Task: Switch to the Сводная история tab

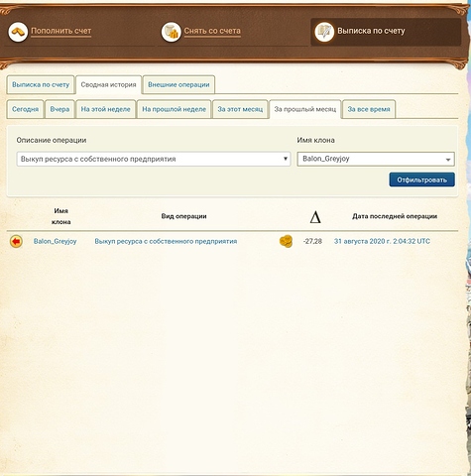Action: [x=108, y=84]
